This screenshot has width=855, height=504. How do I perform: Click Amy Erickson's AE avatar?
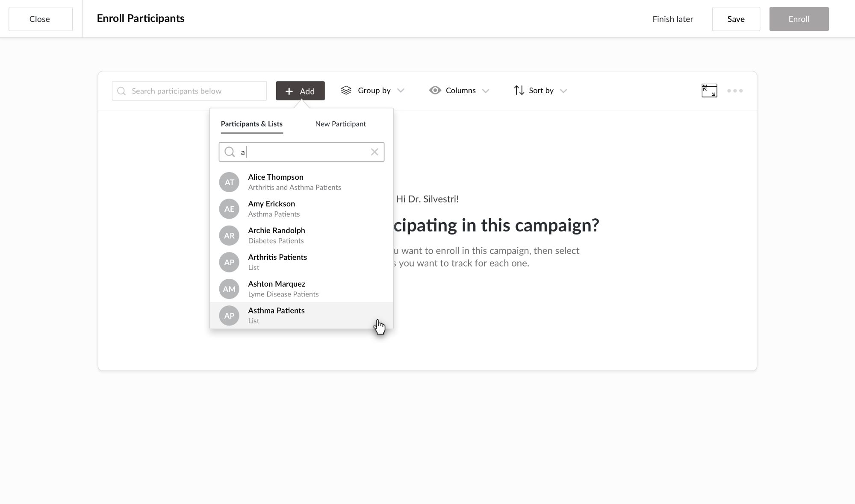229,209
